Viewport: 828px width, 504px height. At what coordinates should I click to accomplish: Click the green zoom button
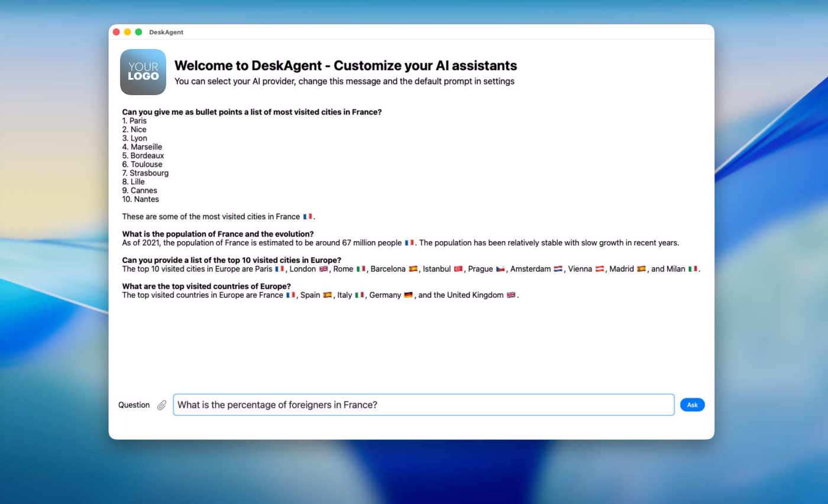(138, 32)
